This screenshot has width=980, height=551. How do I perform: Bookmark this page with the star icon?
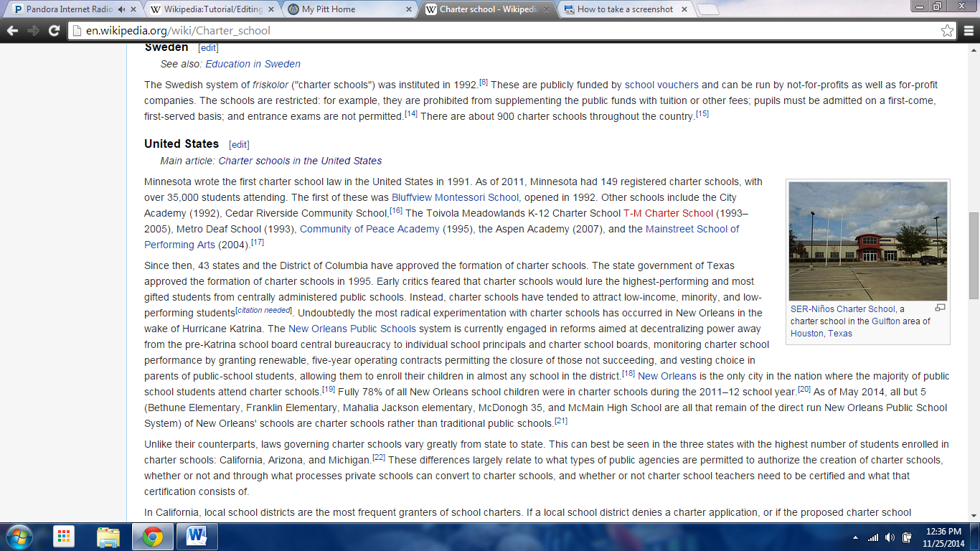click(947, 31)
